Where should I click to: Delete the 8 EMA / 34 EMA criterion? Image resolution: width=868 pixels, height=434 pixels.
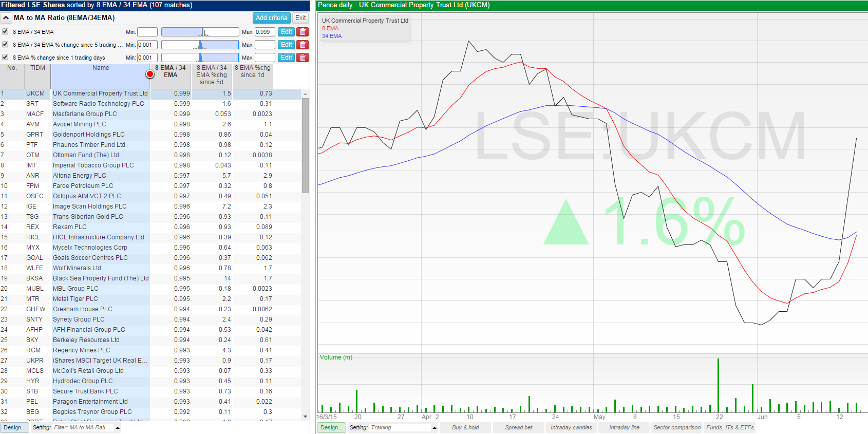pos(303,32)
